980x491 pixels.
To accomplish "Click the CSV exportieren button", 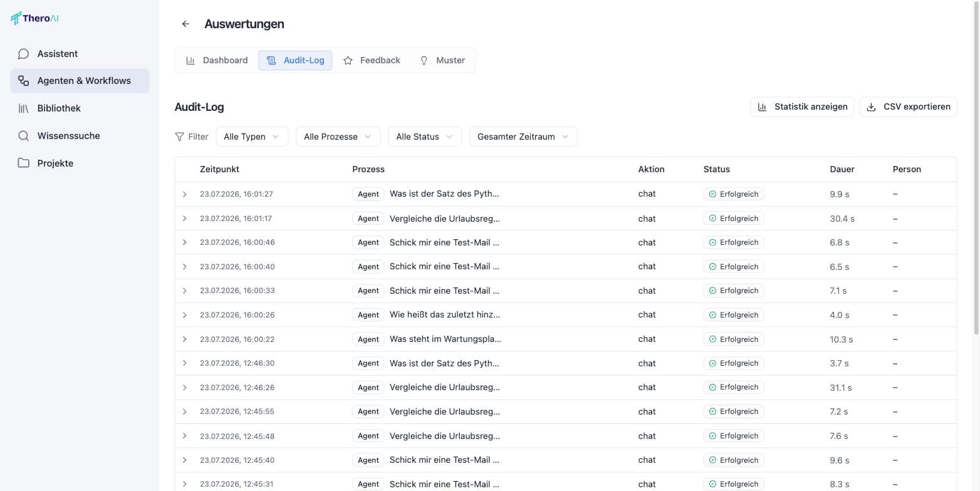I will [909, 107].
